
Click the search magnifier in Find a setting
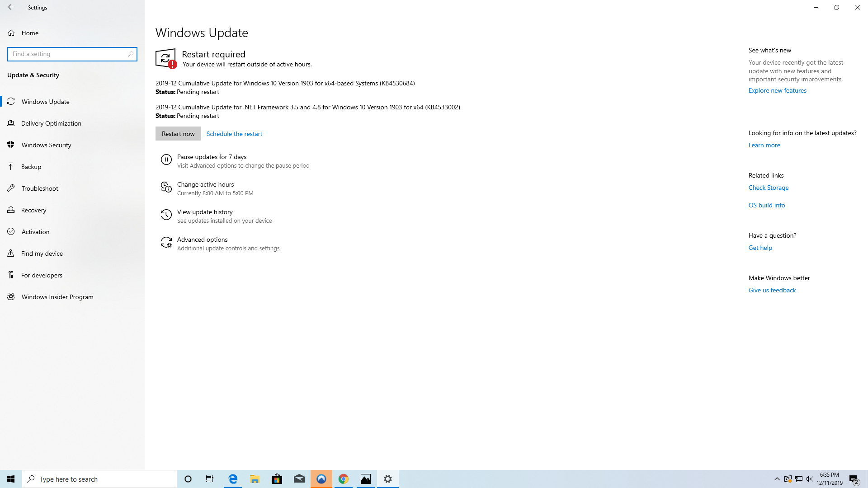(131, 54)
